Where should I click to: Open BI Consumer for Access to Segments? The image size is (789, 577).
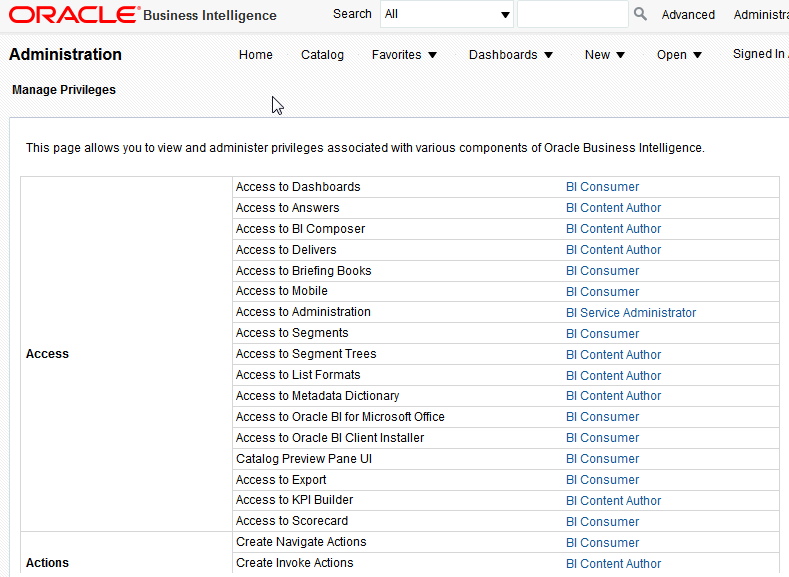tap(602, 334)
